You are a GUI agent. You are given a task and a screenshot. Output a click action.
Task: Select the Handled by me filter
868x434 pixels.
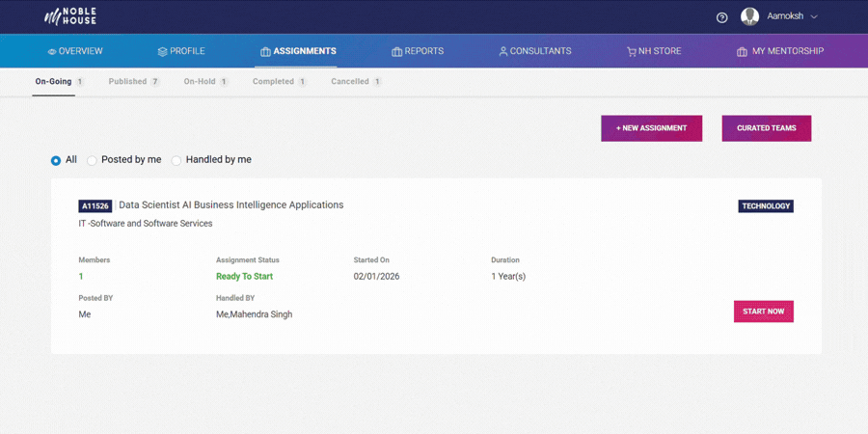pyautogui.click(x=176, y=160)
